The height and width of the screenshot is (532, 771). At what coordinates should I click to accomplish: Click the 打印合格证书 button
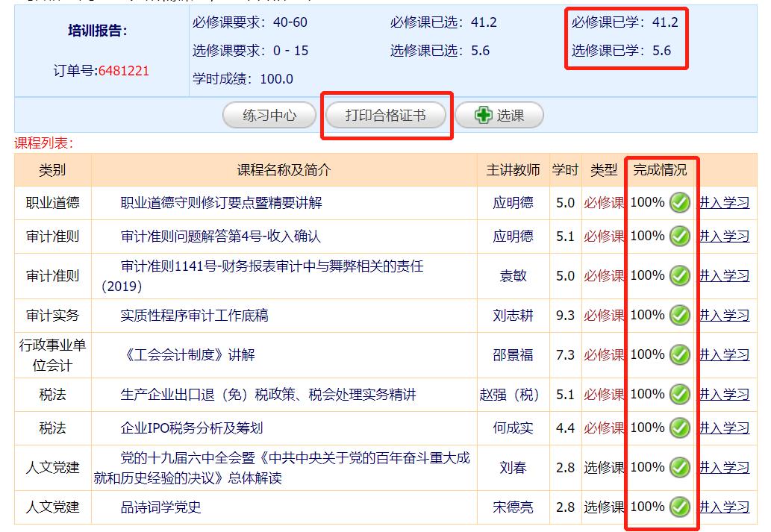click(386, 116)
